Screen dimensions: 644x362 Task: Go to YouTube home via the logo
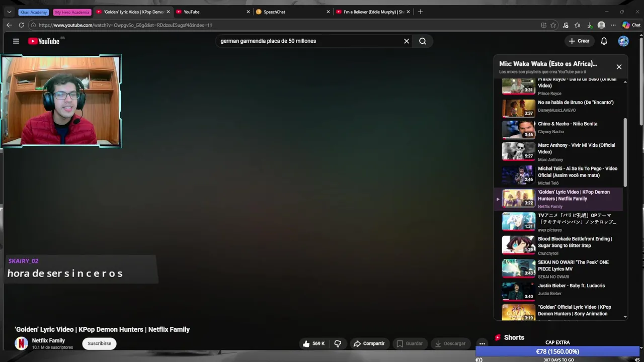(44, 41)
